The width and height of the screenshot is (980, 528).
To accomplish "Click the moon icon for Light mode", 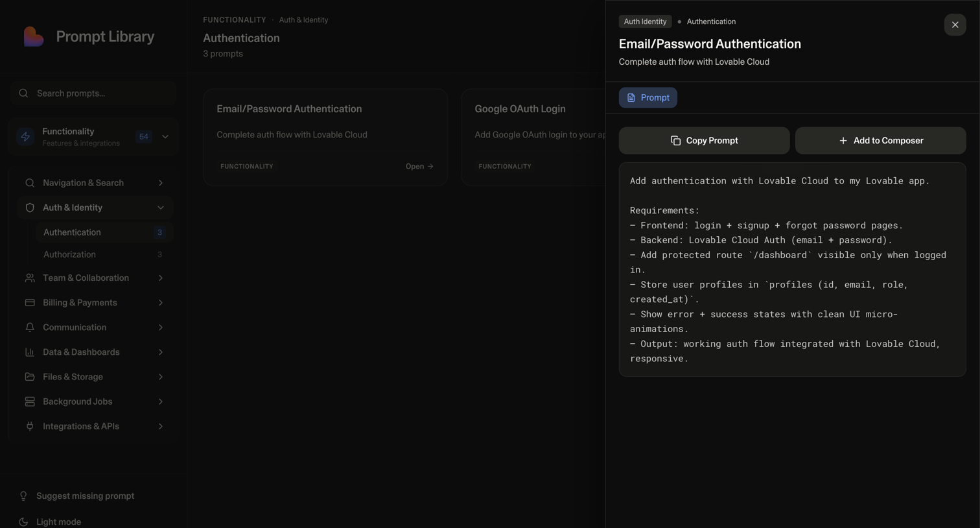I will click(x=23, y=522).
